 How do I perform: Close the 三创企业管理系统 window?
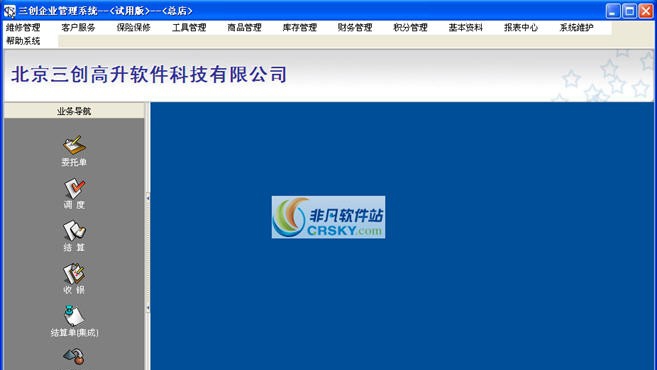point(646,11)
